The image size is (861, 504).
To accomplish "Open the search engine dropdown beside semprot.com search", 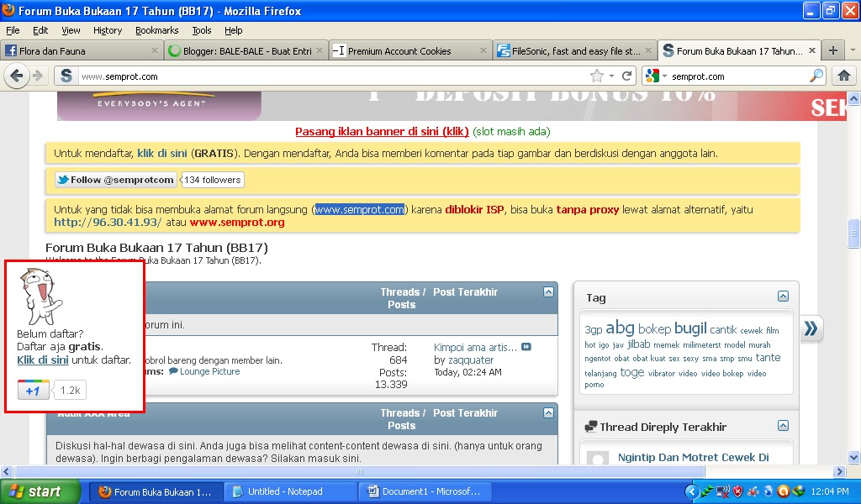I will point(660,76).
